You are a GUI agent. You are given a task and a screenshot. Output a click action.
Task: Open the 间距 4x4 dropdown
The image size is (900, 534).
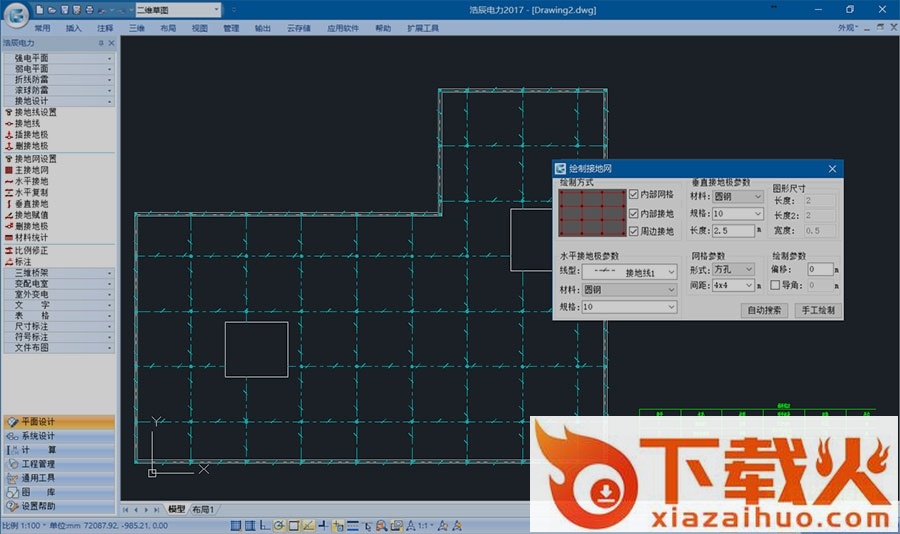click(734, 285)
